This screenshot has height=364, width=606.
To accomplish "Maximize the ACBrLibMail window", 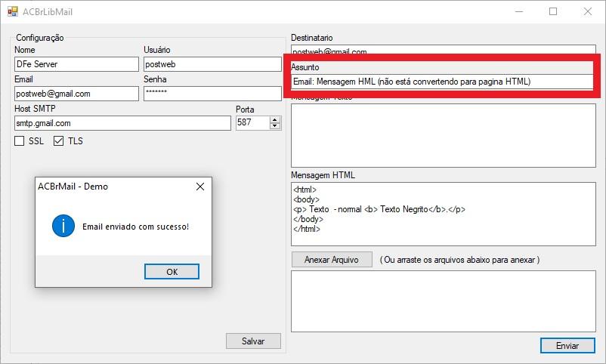I will (553, 11).
